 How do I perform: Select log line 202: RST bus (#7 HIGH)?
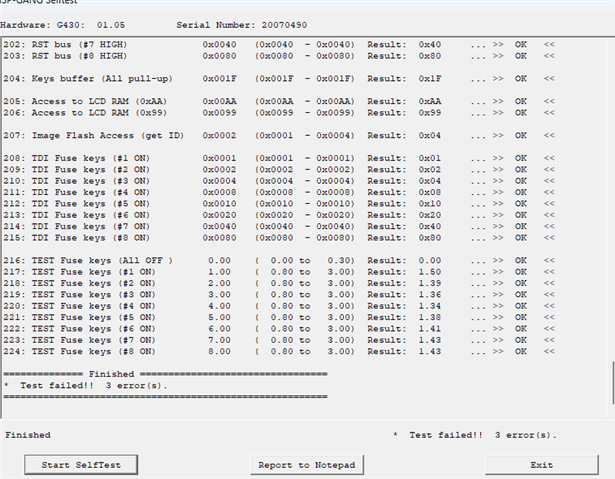(279, 44)
